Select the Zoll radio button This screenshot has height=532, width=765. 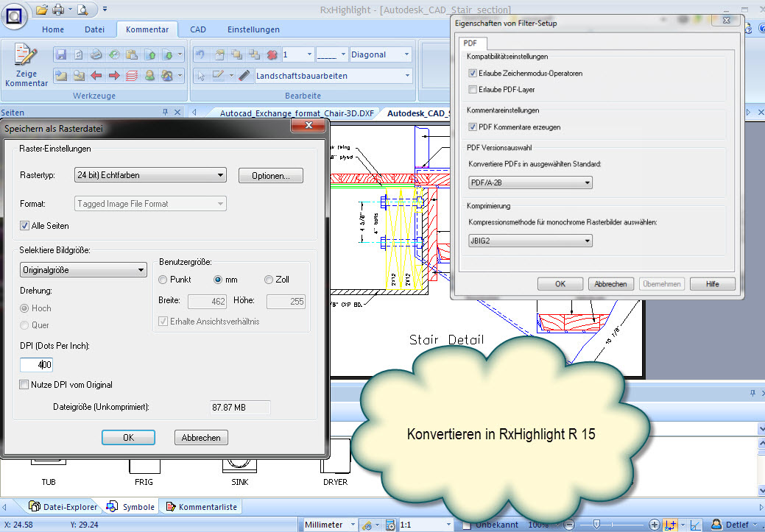[269, 280]
